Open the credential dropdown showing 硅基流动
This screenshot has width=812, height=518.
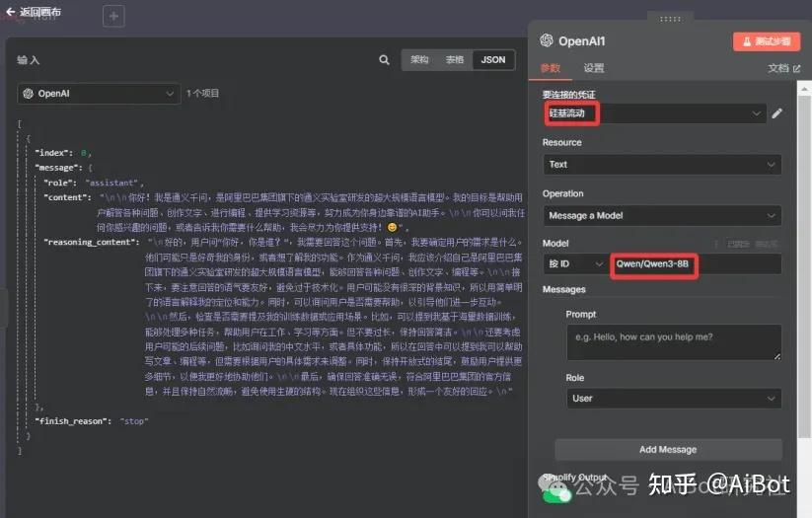tap(654, 113)
